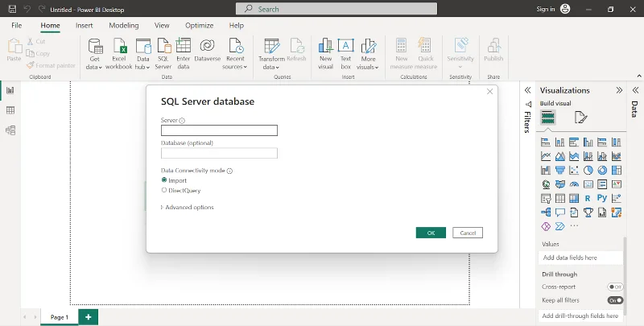Choose the Power Apps visual
This screenshot has width=644, height=326.
click(546, 226)
